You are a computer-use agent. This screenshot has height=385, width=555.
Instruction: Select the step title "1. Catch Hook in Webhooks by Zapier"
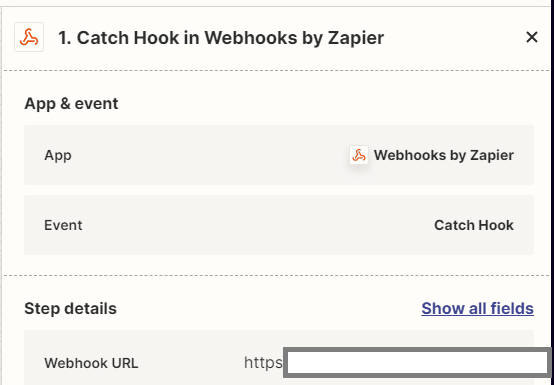(x=221, y=38)
